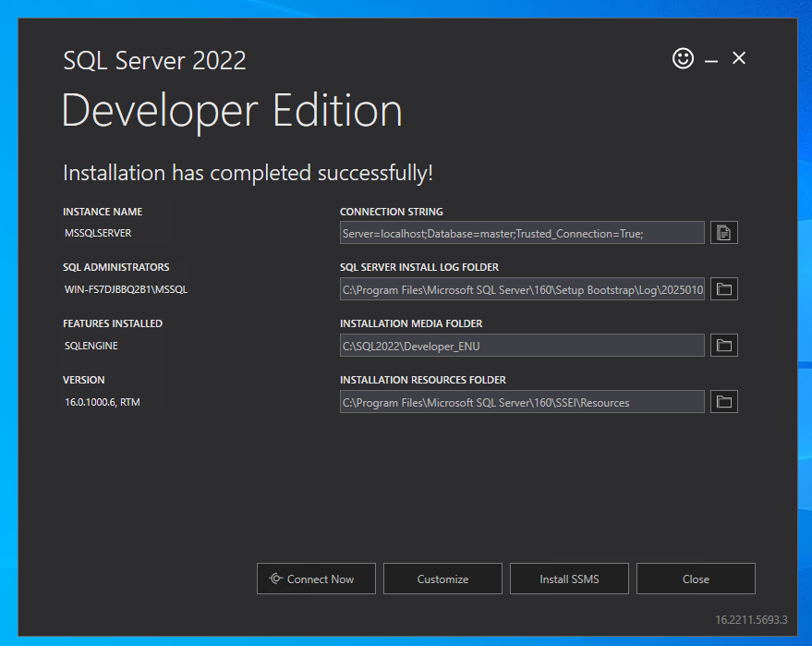Screen dimensions: 812x646
Task: Copy the connection string using the copy icon
Action: pos(723,232)
